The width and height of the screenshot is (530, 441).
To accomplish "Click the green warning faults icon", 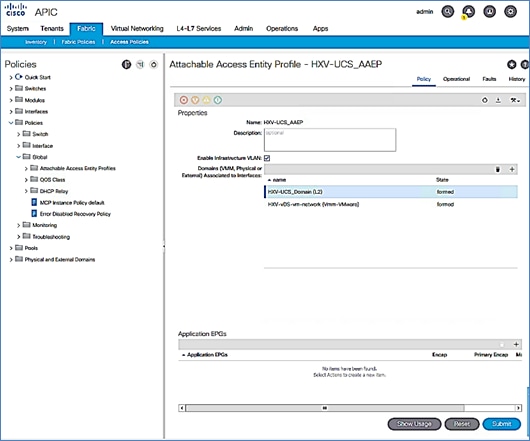I will click(x=218, y=100).
